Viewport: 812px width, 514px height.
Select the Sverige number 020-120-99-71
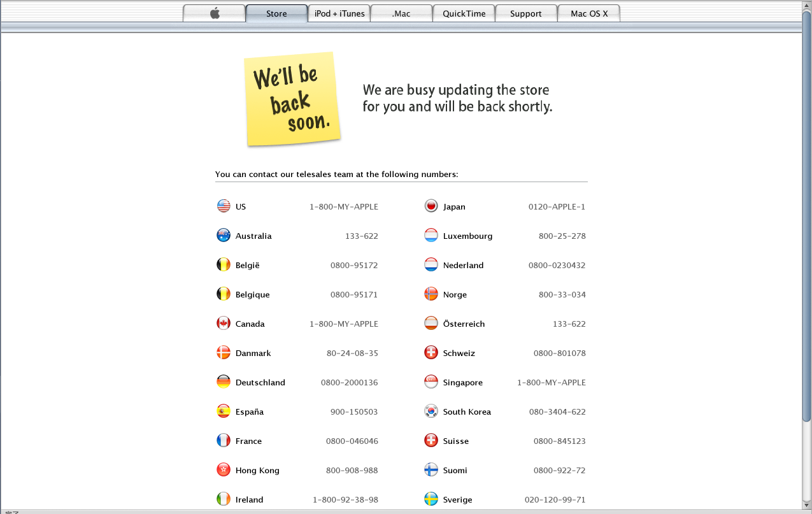pyautogui.click(x=555, y=500)
